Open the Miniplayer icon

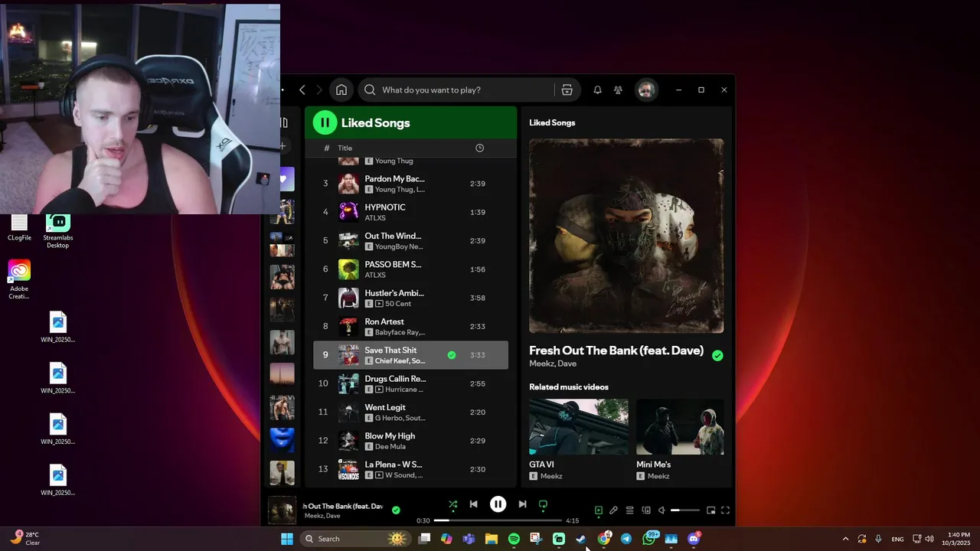coord(710,510)
